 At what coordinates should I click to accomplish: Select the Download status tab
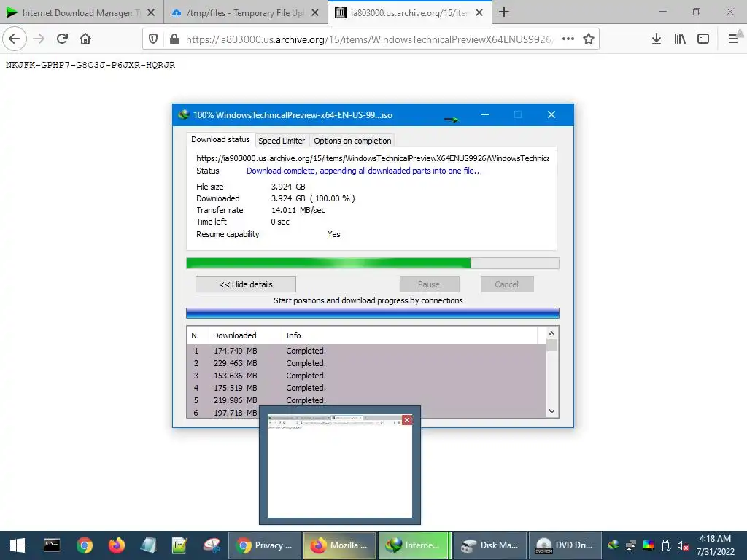click(220, 139)
